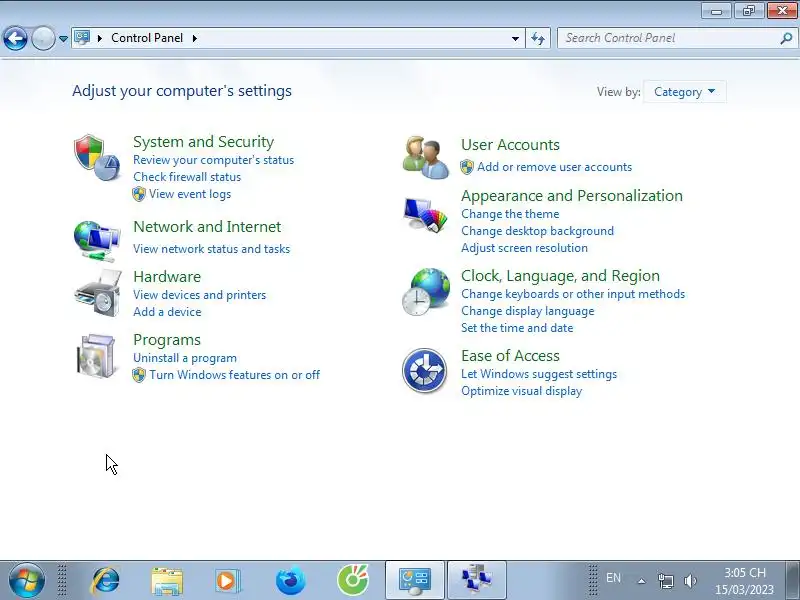This screenshot has height=600, width=800.
Task: Open the Network and Internet globe icon
Action: click(x=96, y=240)
